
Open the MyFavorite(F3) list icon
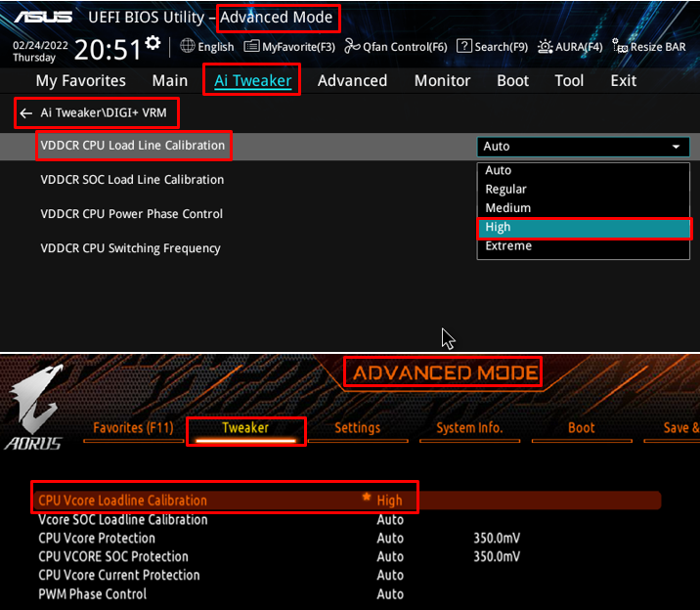tap(251, 46)
